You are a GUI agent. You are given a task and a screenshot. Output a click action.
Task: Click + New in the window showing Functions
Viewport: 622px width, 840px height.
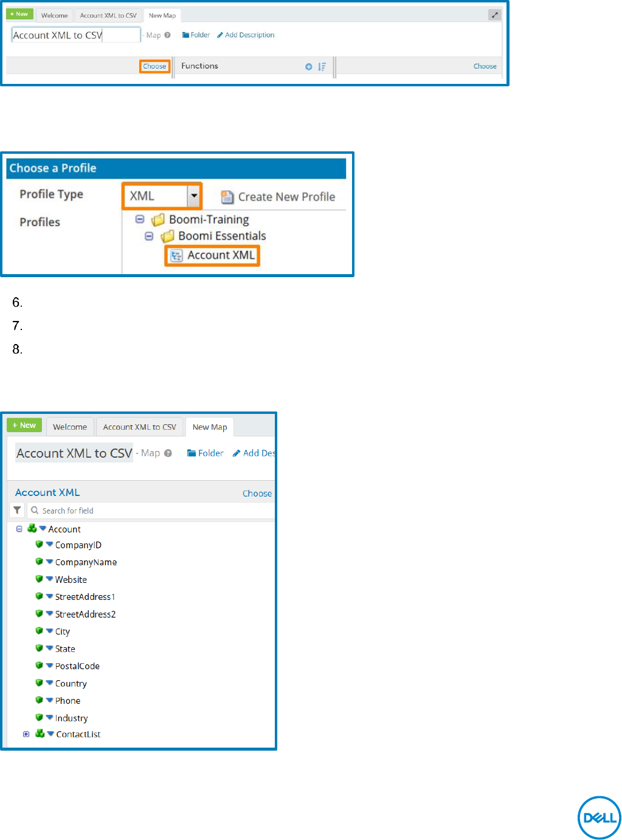20,14
